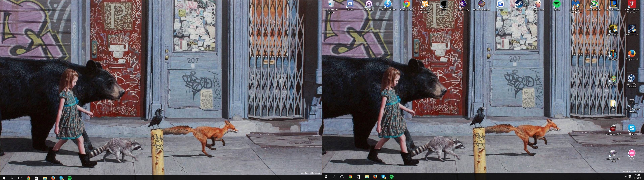The height and width of the screenshot is (180, 644).
Task: Open Start menu on the right monitor taskbar
Action: [326, 176]
